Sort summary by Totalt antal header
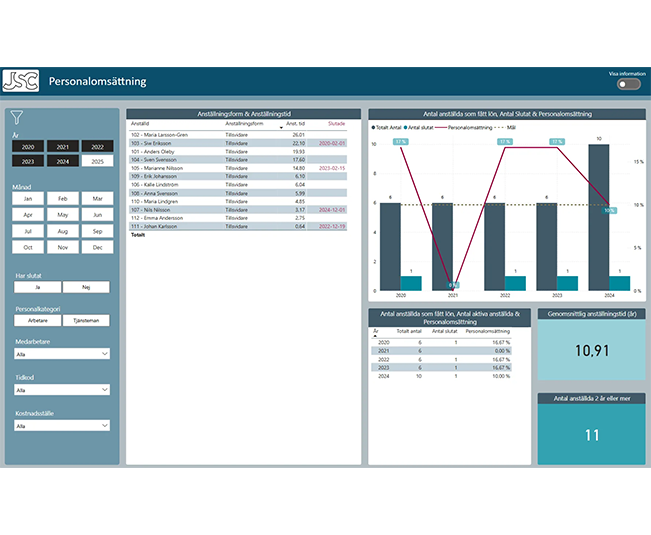This screenshot has height=535, width=651. click(x=409, y=331)
